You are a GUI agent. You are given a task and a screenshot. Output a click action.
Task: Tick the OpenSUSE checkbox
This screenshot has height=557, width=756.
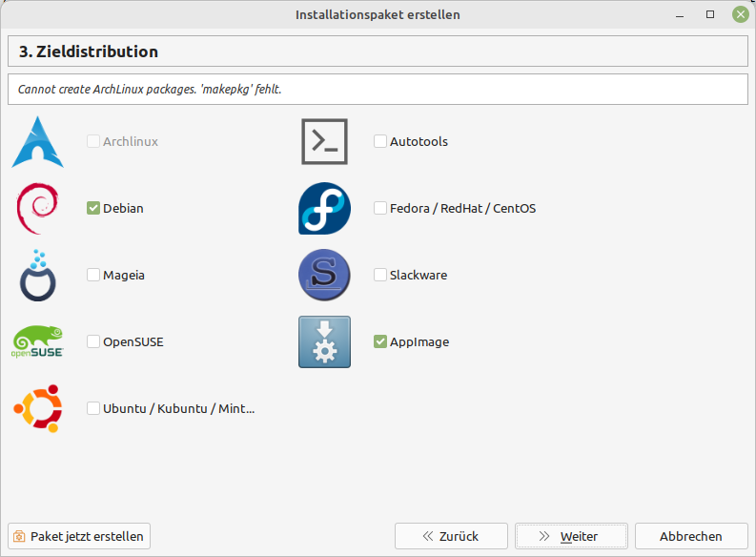click(93, 341)
